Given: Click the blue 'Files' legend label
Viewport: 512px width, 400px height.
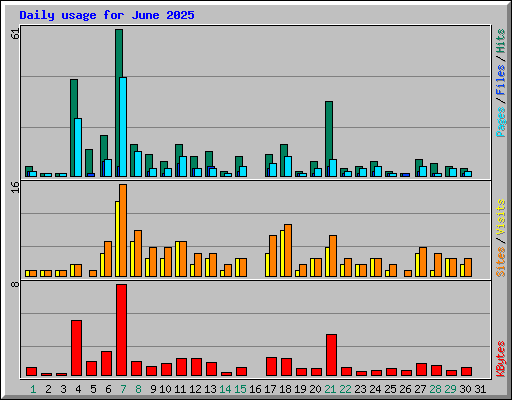Looking at the screenshot, I should [500, 80].
